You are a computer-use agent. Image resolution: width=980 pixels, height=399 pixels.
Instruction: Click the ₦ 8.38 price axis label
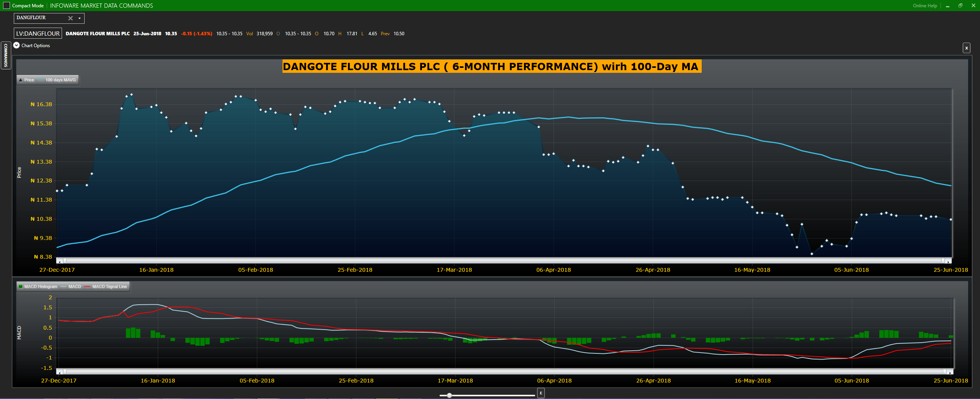43,257
